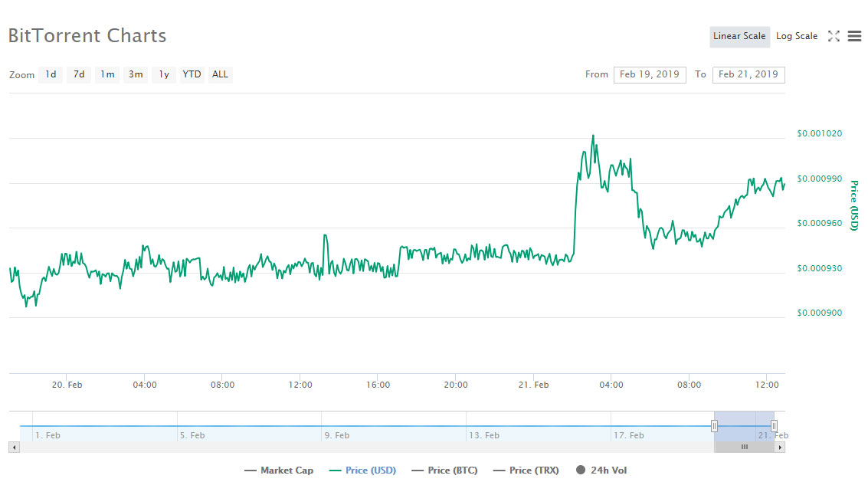Set zoom to 1m
Screen dimensions: 868x482
click(x=107, y=74)
